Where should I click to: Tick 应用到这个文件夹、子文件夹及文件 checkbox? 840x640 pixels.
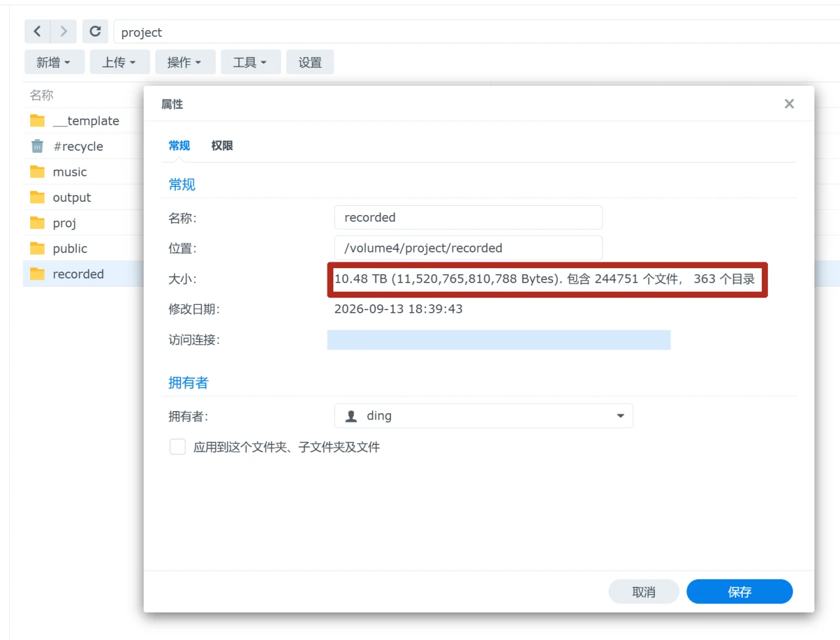(177, 447)
